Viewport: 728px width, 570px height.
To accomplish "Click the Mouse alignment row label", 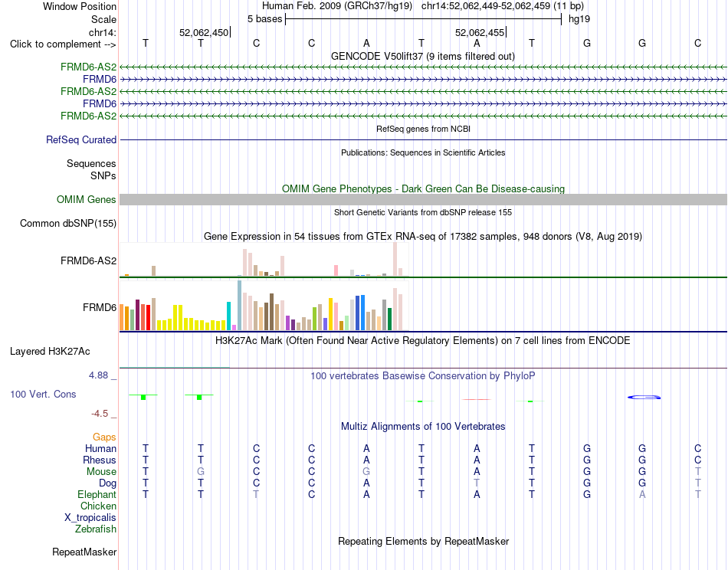I will pos(101,472).
